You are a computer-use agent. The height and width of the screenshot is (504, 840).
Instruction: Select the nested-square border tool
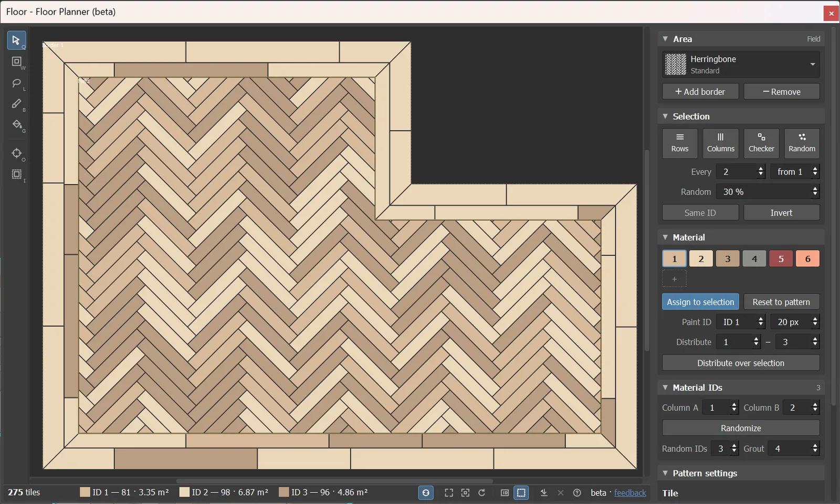click(x=16, y=61)
